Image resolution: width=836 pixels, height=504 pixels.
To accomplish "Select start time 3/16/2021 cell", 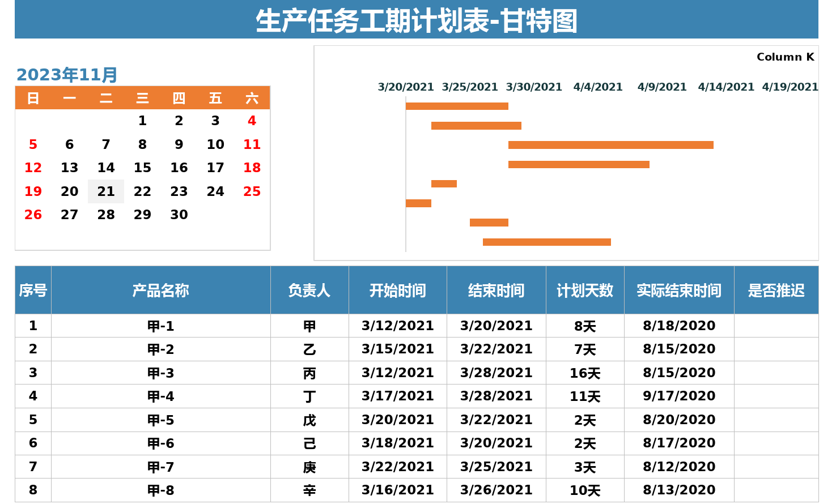I will [x=398, y=490].
